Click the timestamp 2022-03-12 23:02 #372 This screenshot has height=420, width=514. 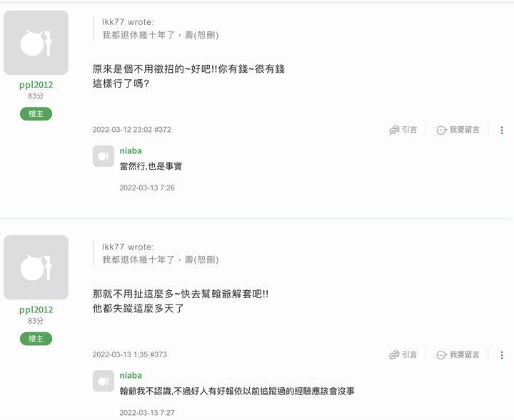[x=132, y=130]
